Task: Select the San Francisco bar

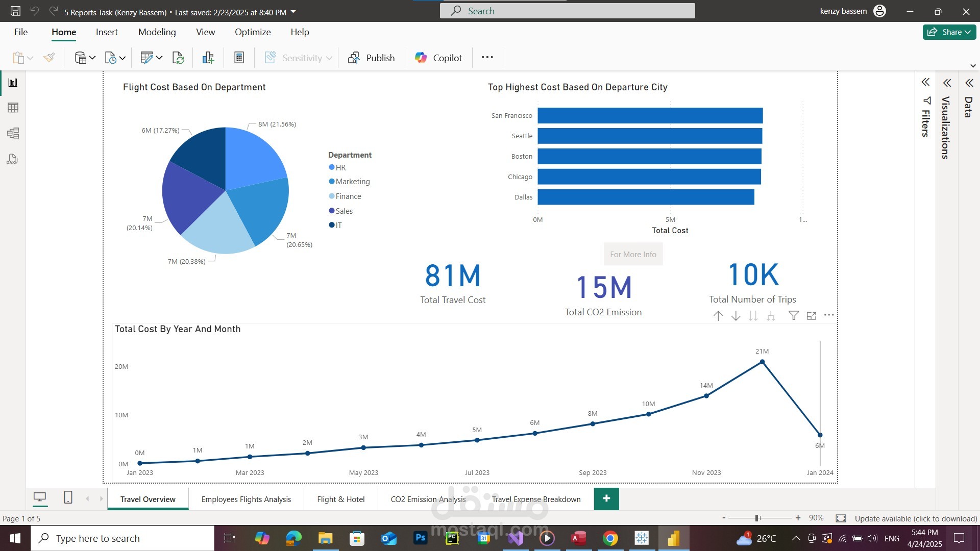Action: (x=650, y=115)
